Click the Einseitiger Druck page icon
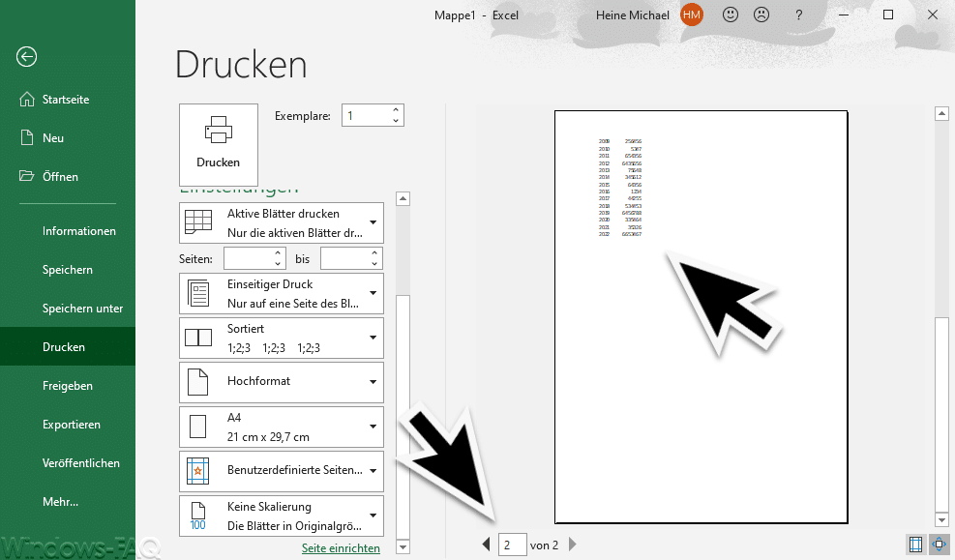Screen dimensions: 955x560 point(198,293)
